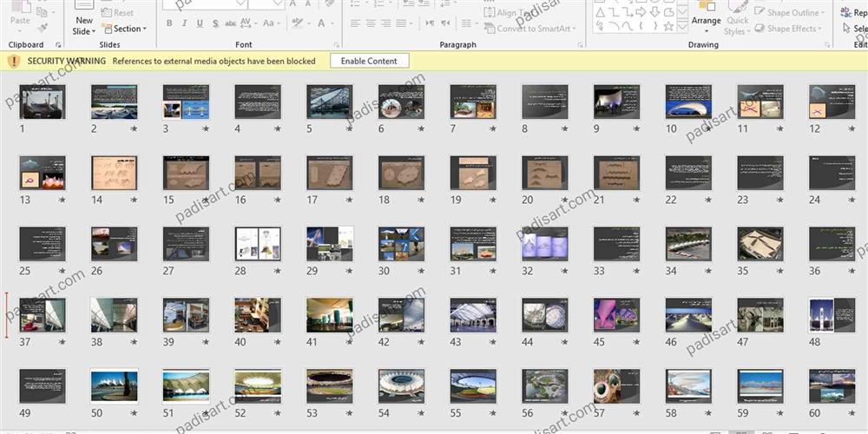Screen dimensions: 868x434
Task: Open the Section dropdown menu
Action: coord(128,29)
